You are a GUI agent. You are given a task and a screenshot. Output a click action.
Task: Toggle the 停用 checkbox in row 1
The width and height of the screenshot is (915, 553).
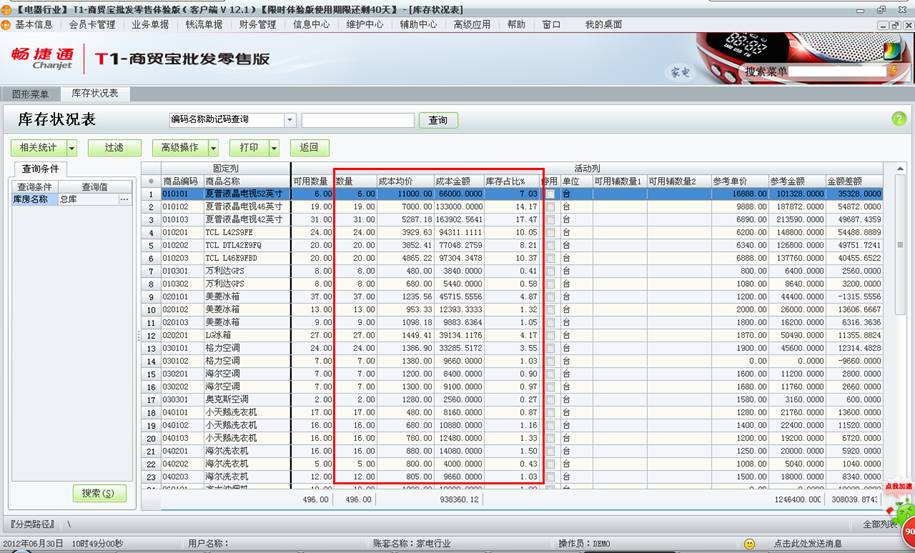point(550,194)
